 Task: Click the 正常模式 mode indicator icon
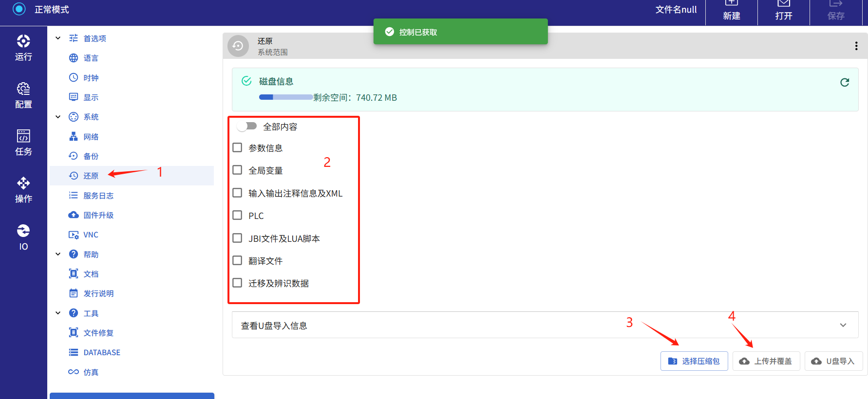pyautogui.click(x=19, y=9)
